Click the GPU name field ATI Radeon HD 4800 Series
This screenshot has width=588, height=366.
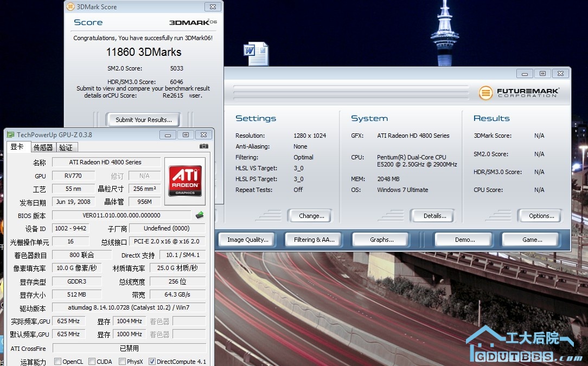106,162
